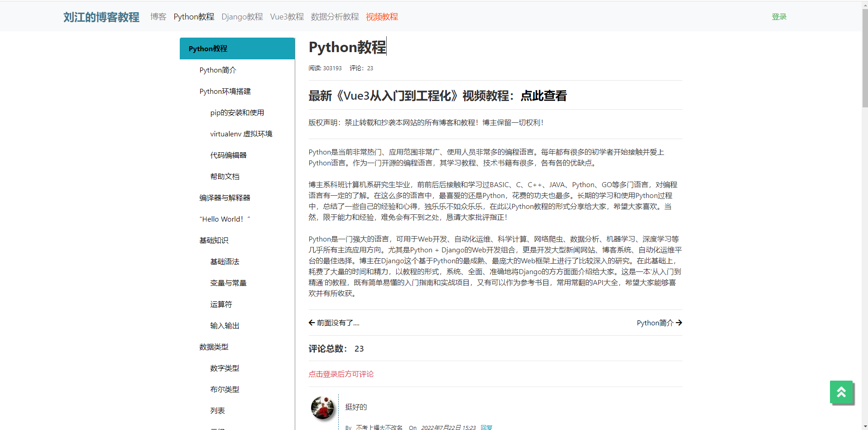Open 运算符 chapter
Screen dimensions: 868x430
[x=221, y=304]
